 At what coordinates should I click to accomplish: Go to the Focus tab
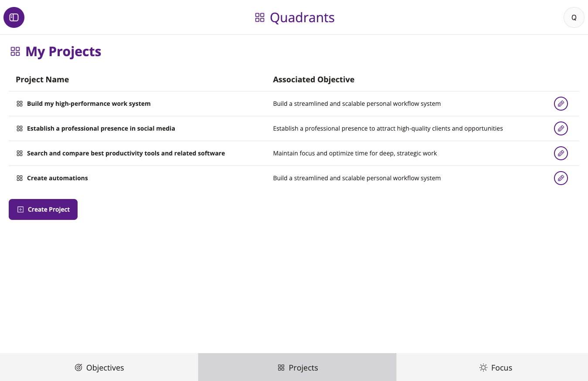click(496, 368)
